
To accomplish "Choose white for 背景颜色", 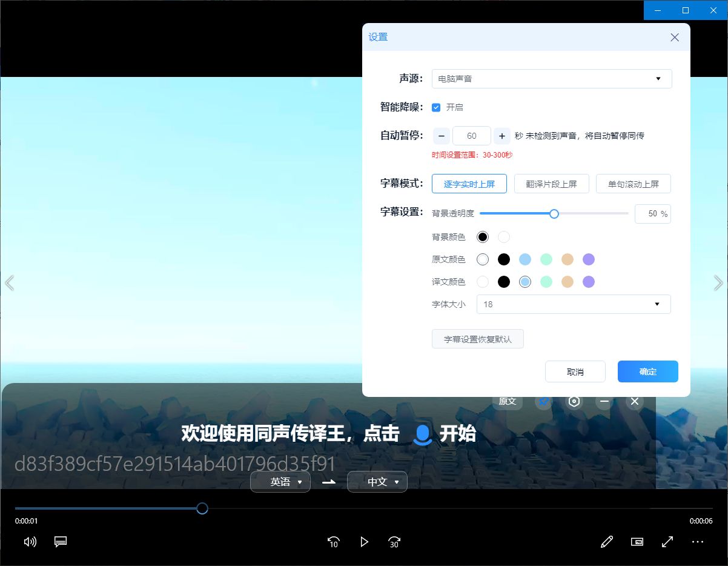I will tap(504, 237).
